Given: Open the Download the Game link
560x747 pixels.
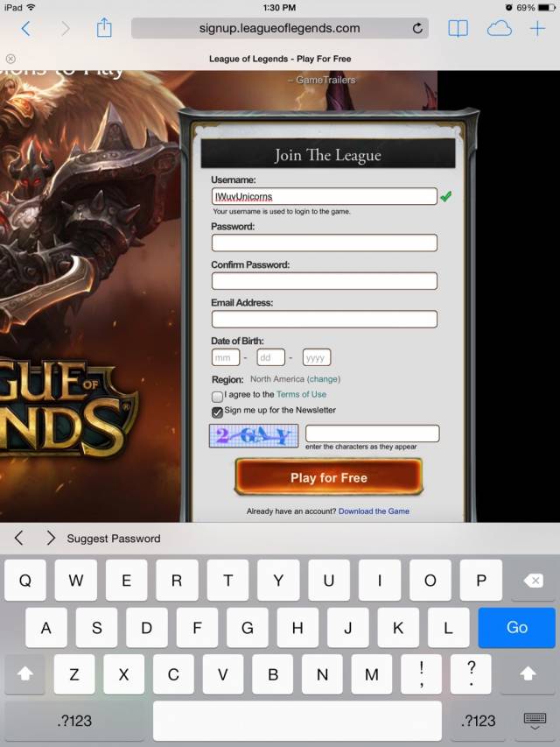Looking at the screenshot, I should coord(374,511).
